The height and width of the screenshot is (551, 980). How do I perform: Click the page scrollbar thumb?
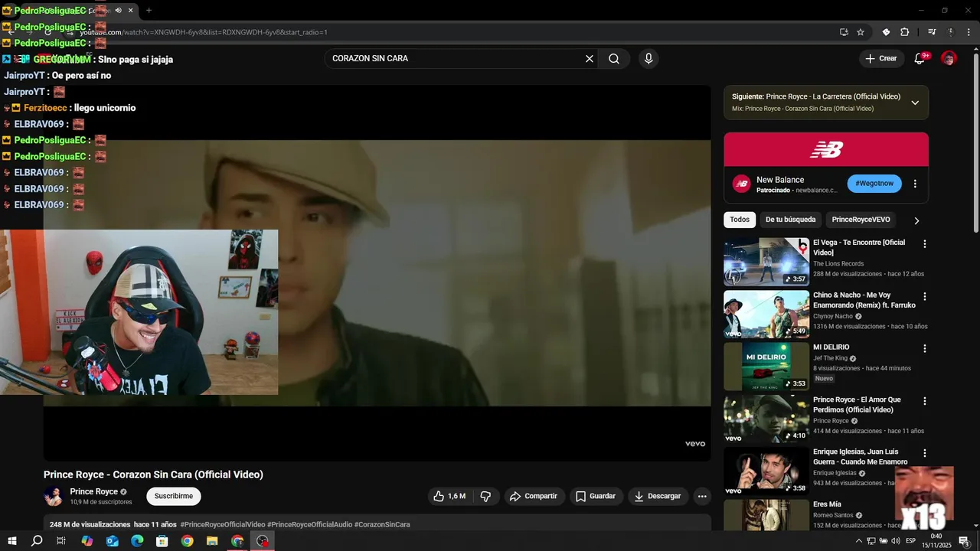coord(975,143)
